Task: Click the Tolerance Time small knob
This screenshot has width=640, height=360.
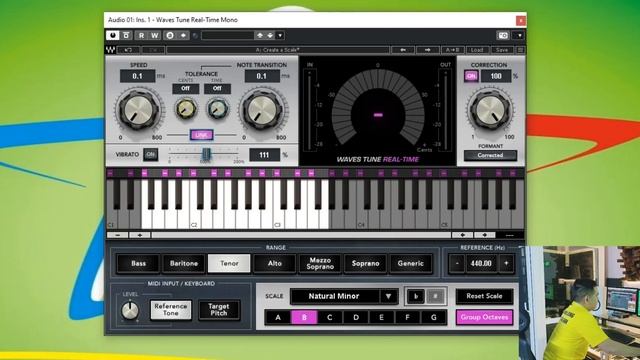Action: tap(218, 109)
